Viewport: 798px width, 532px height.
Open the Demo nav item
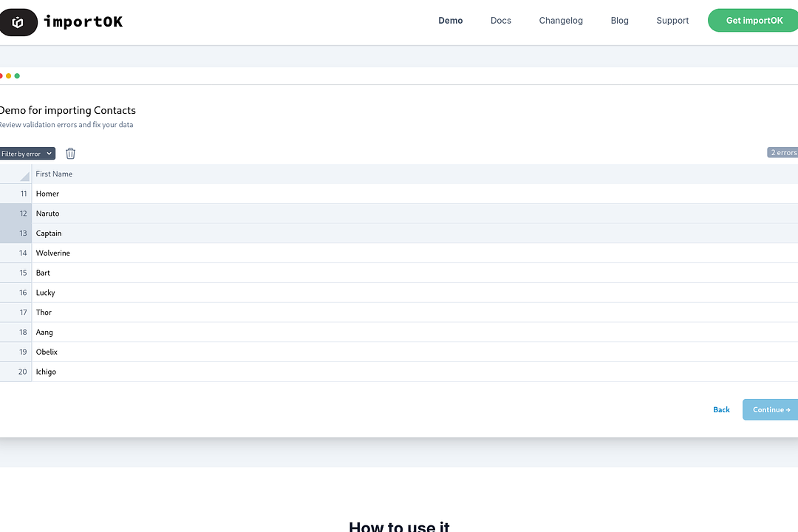click(x=450, y=21)
